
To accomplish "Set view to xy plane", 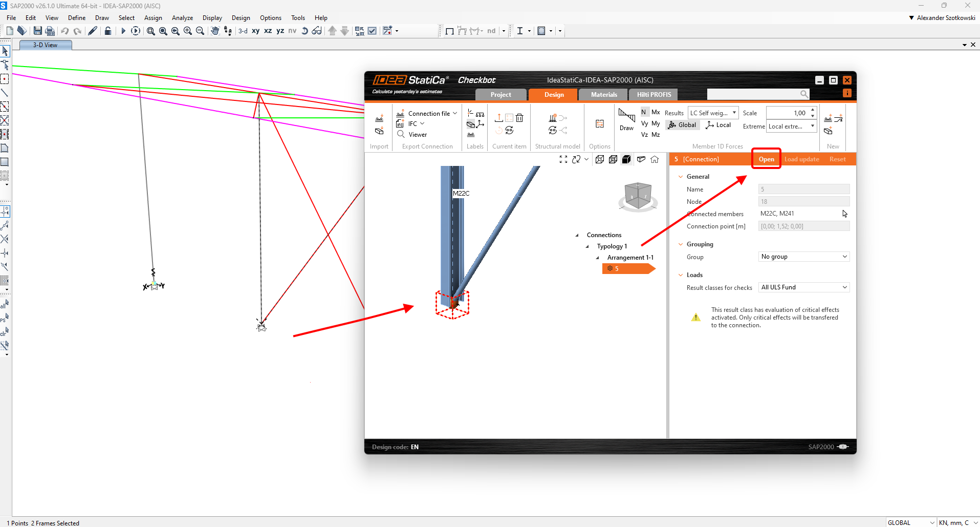I will (256, 31).
